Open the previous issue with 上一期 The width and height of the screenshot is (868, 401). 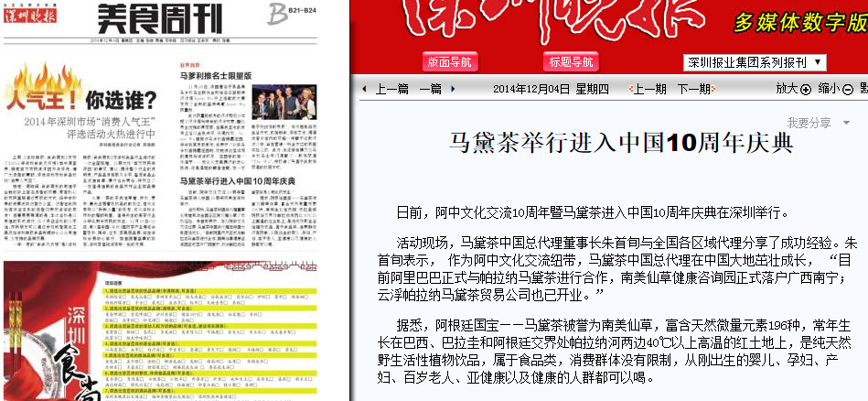(x=649, y=89)
